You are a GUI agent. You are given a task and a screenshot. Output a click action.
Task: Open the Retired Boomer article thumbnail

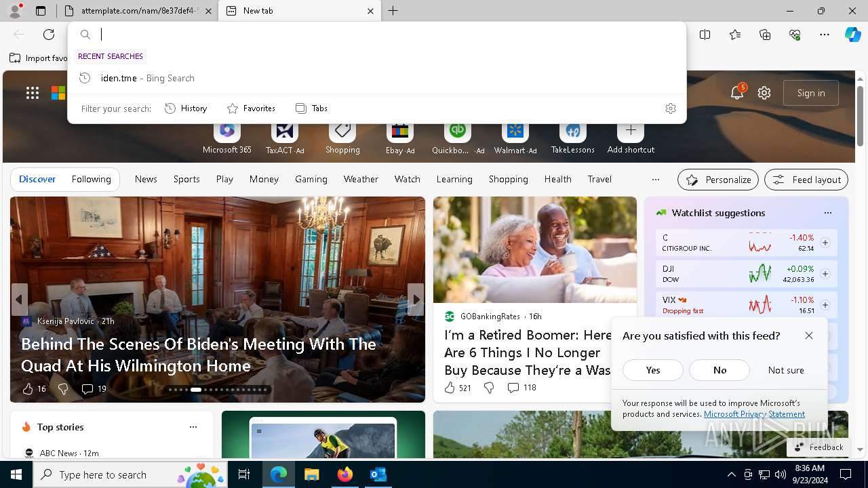(535, 249)
